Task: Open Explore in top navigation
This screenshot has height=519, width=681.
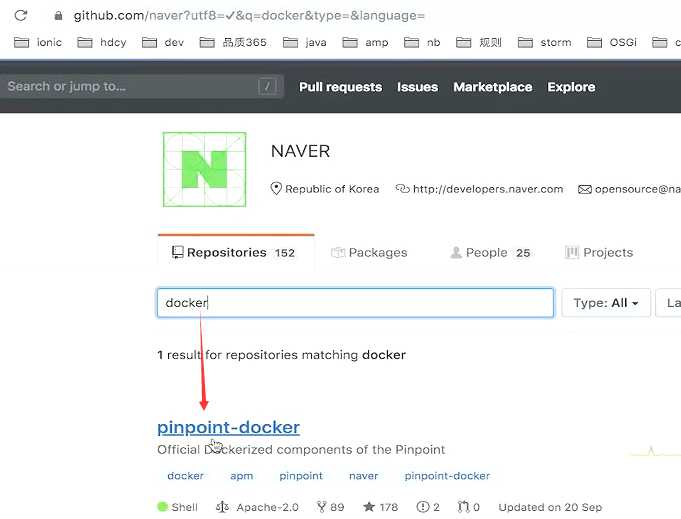Action: point(571,87)
